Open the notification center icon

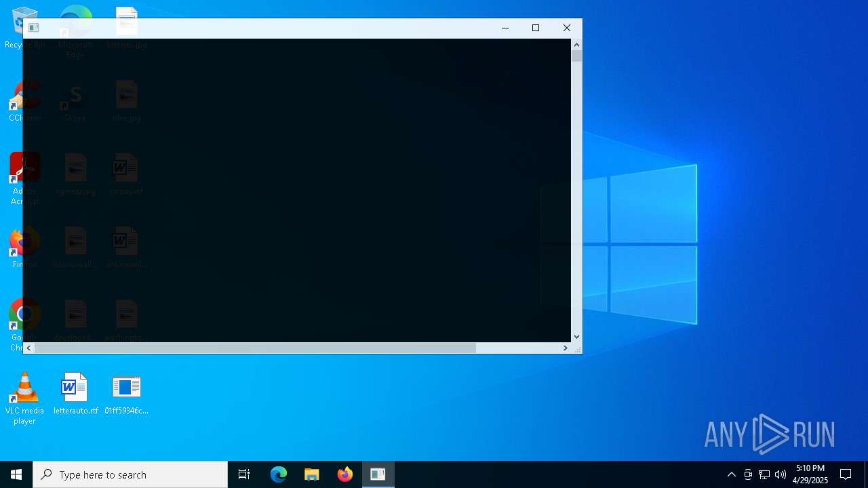click(846, 474)
